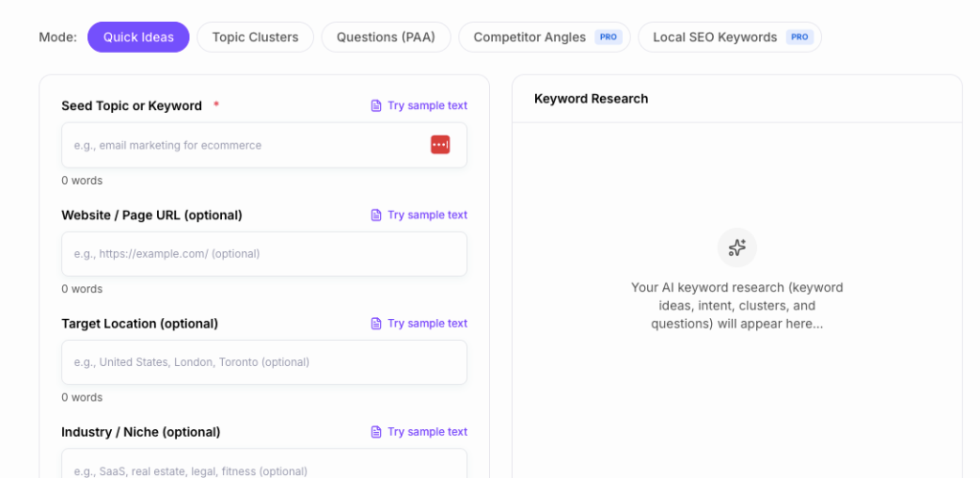Open the Local SEO Keywords mode
Screen dimensions: 980x478
pyautogui.click(x=729, y=37)
